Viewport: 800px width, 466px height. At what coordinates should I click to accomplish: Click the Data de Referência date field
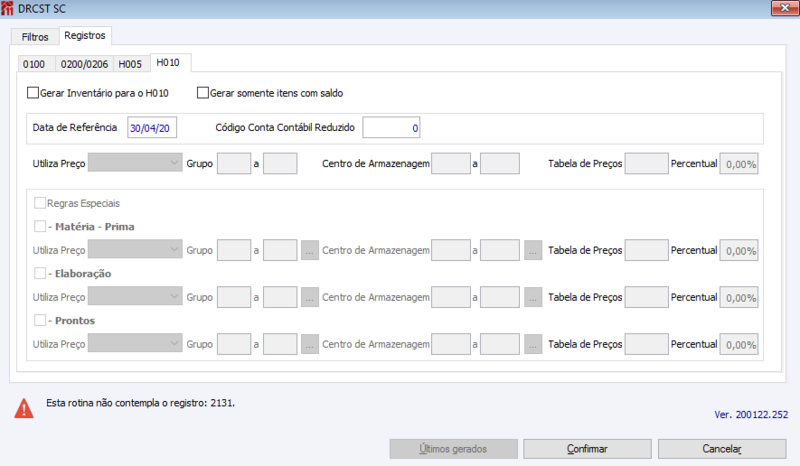152,128
